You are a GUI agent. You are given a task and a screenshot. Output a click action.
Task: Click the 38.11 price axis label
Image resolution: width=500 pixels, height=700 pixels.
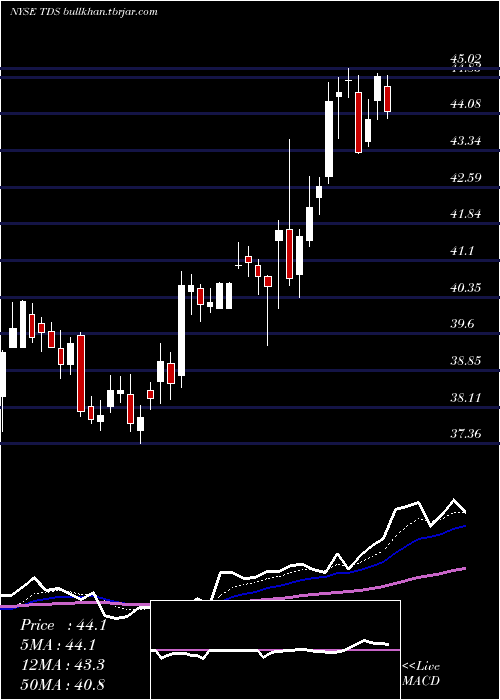point(466,397)
